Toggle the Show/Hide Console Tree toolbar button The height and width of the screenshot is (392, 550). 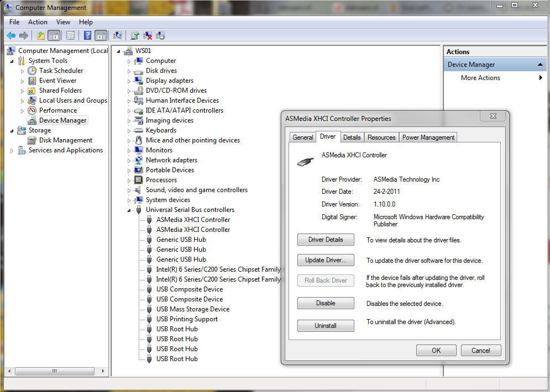tap(54, 35)
